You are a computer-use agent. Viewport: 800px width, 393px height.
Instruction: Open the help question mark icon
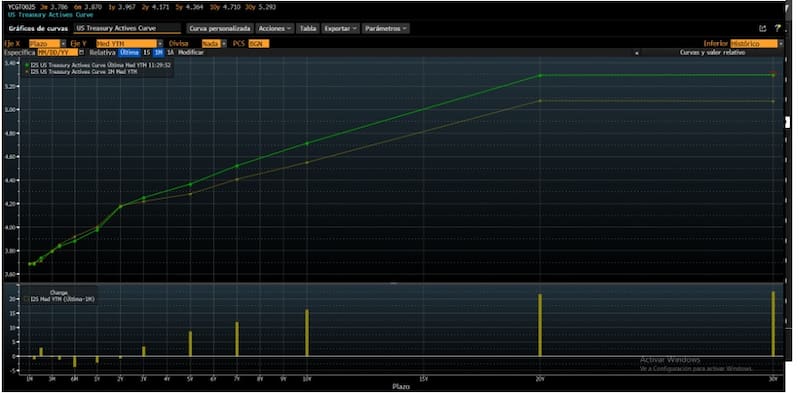coord(777,29)
